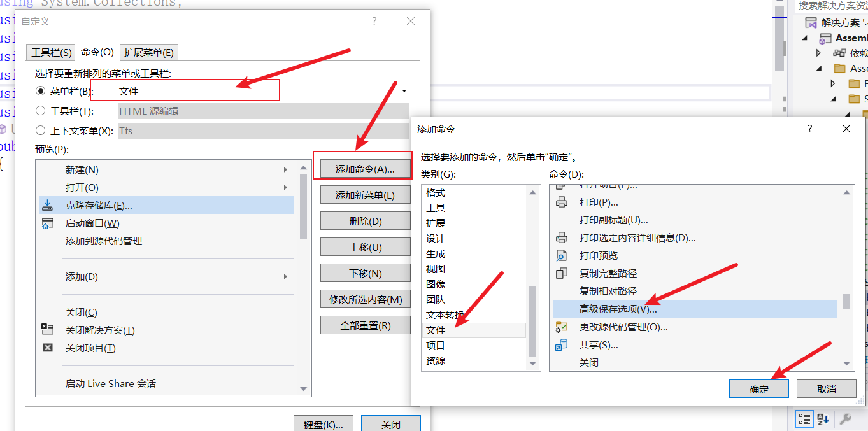Click command list scroll-up arrow

pyautogui.click(x=846, y=192)
